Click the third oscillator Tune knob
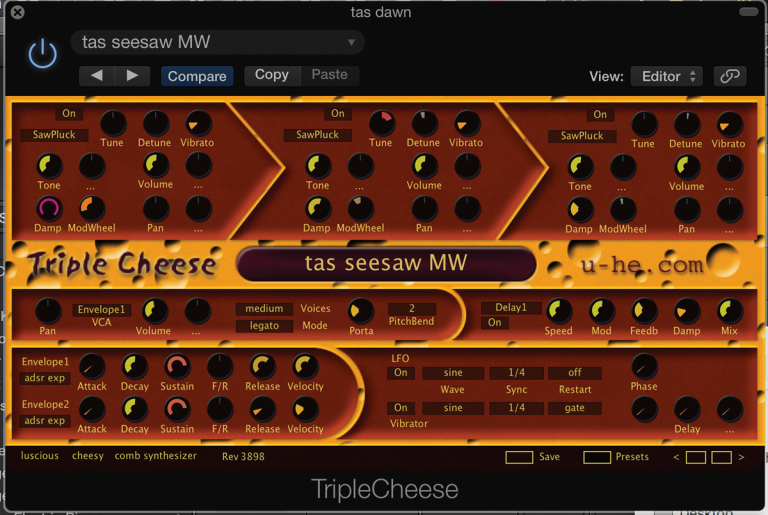The image size is (768, 515). (x=644, y=124)
